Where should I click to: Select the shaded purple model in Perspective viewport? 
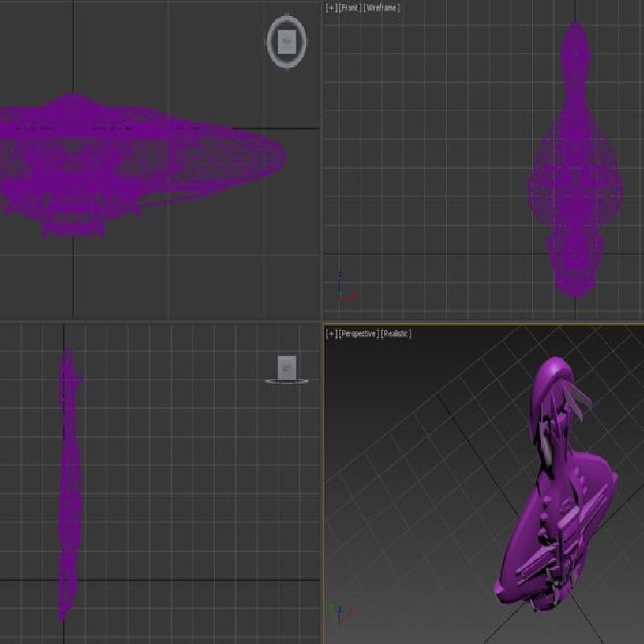click(x=555, y=485)
